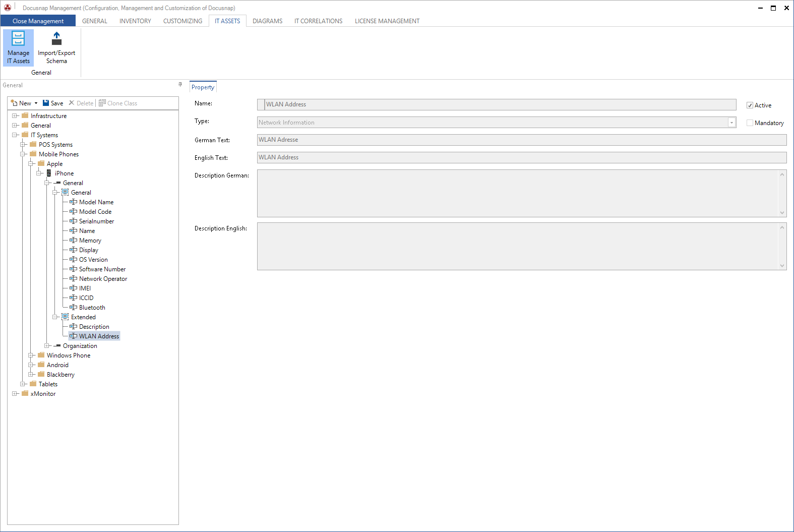
Task: Click the Memory property icon
Action: 74,240
